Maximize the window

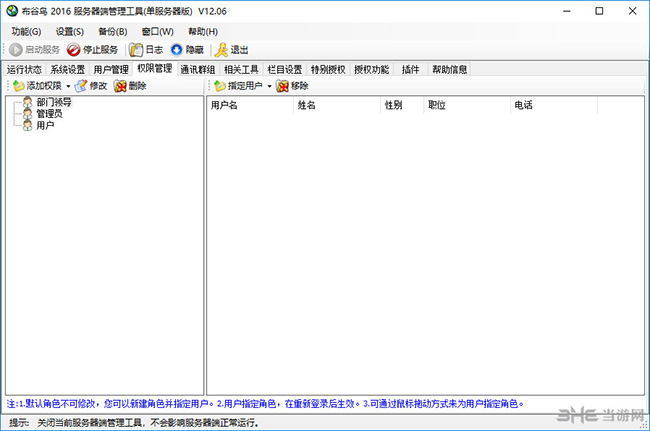point(599,11)
